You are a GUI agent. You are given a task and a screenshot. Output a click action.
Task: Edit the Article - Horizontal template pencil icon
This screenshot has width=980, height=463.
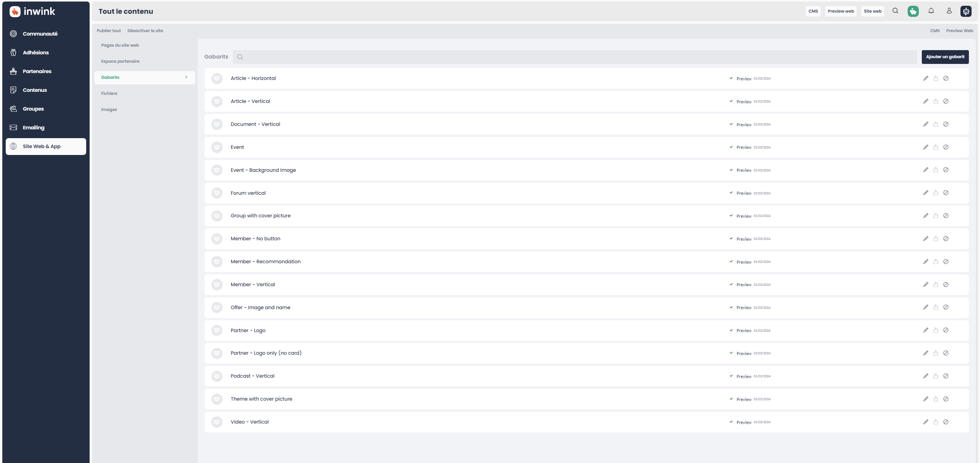tap(926, 78)
